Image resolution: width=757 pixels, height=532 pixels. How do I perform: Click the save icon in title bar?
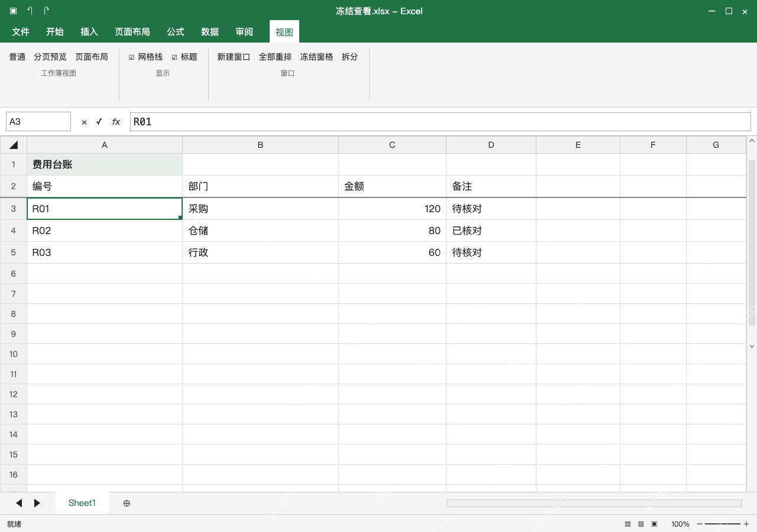pos(13,11)
